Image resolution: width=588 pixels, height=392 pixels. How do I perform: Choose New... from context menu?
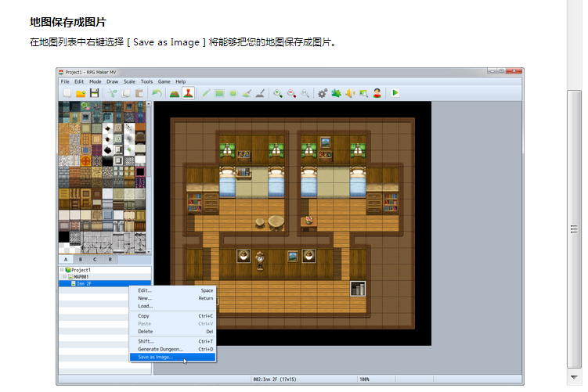click(172, 298)
